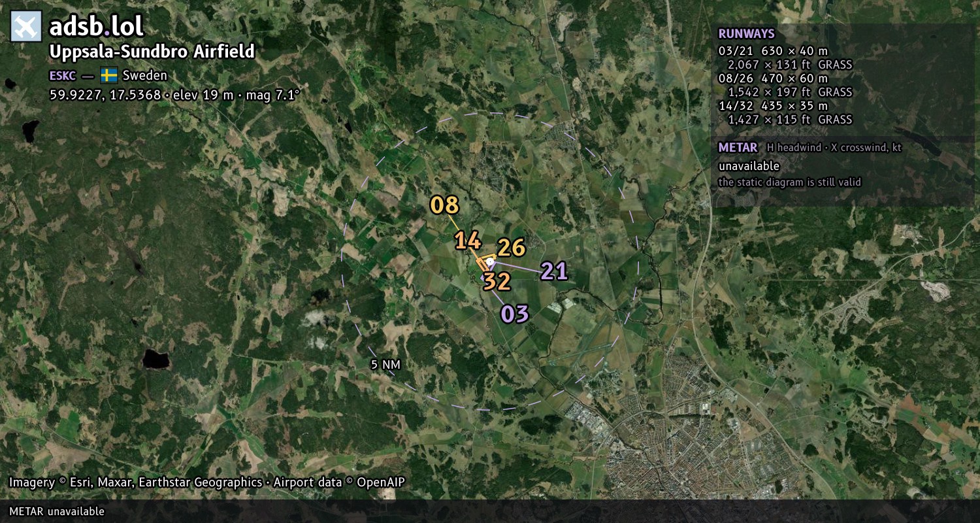
Task: Select the runway 32 label on the map
Action: (x=497, y=282)
